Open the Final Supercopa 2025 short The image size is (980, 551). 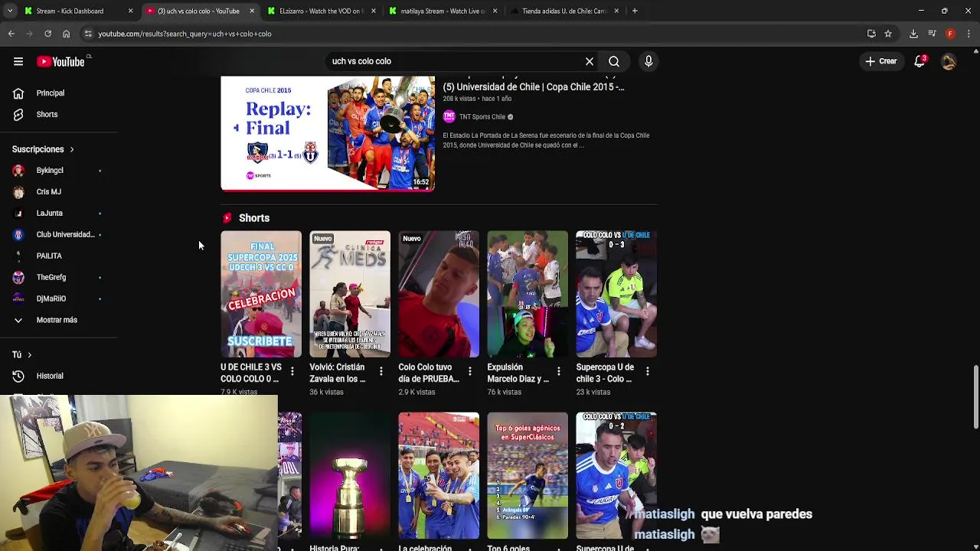261,294
